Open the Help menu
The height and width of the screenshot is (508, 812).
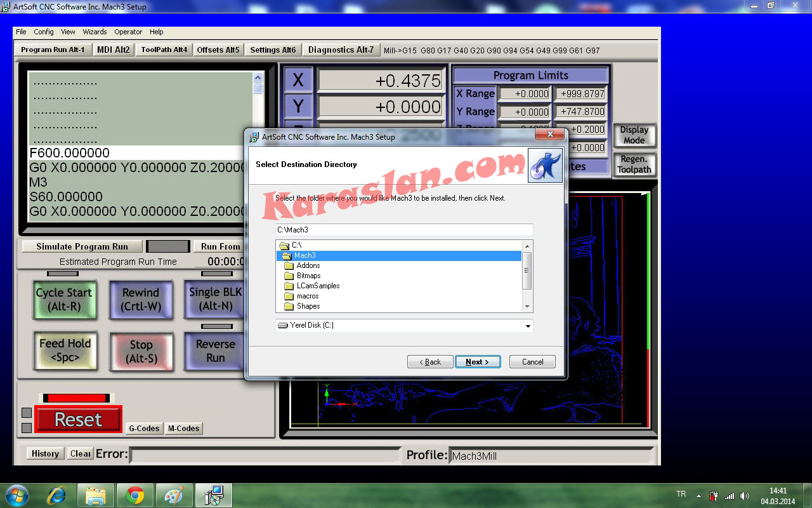click(x=156, y=32)
